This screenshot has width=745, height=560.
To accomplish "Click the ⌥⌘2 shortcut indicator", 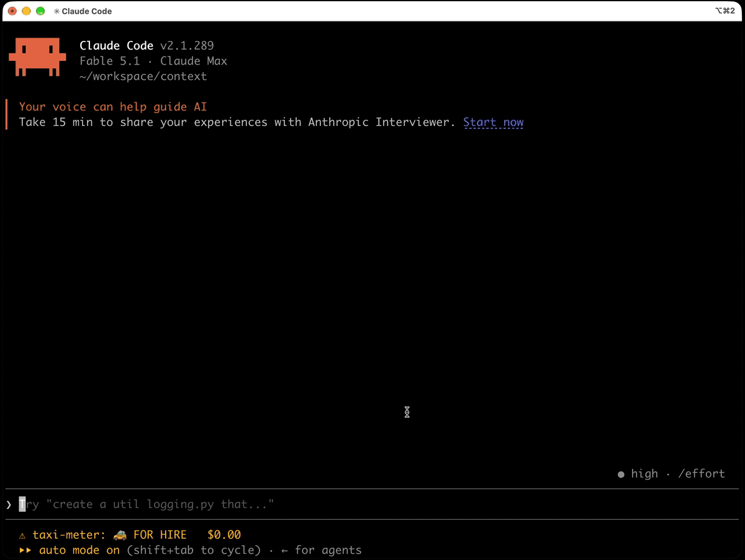I will click(725, 11).
